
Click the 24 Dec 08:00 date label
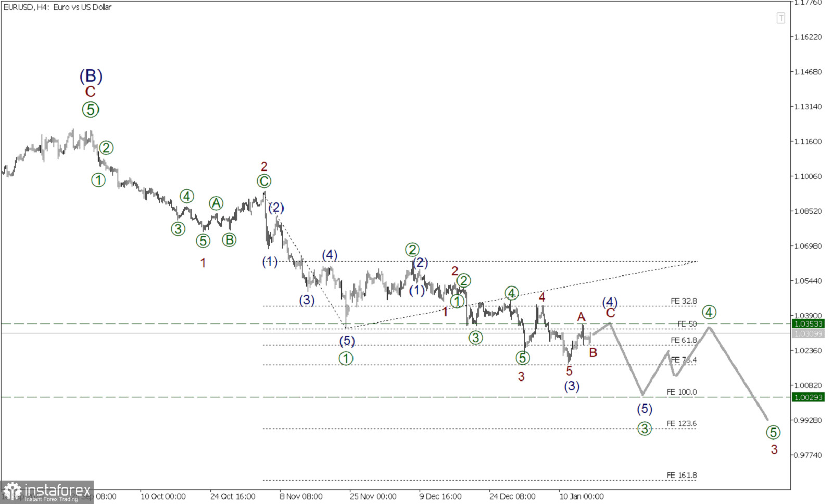pyautogui.click(x=512, y=496)
